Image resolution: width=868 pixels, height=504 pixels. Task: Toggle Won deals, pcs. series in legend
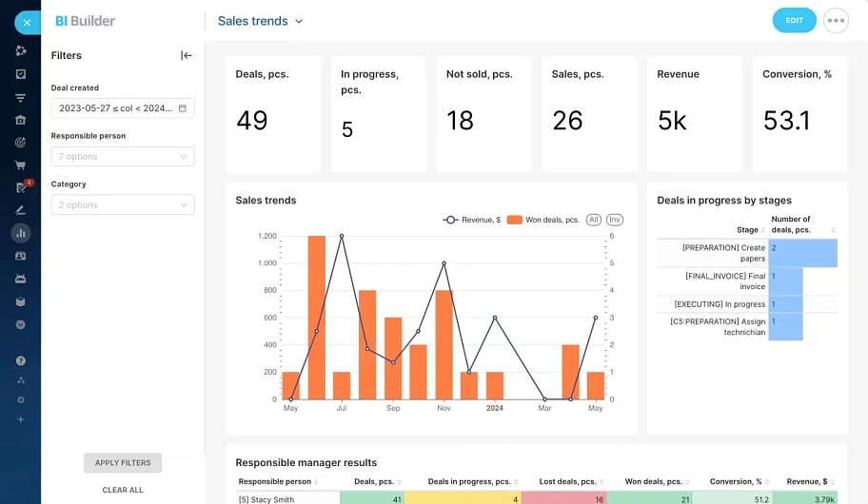point(542,220)
